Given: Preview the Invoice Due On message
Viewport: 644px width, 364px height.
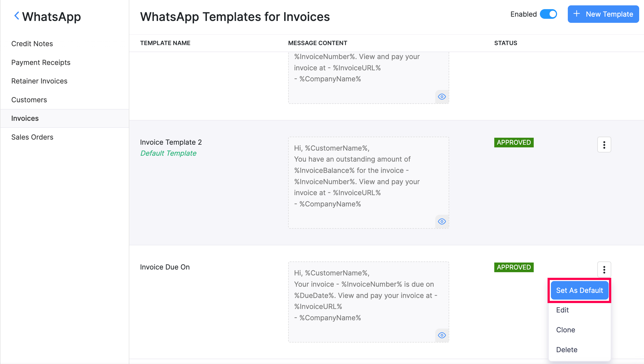Looking at the screenshot, I should 442,335.
